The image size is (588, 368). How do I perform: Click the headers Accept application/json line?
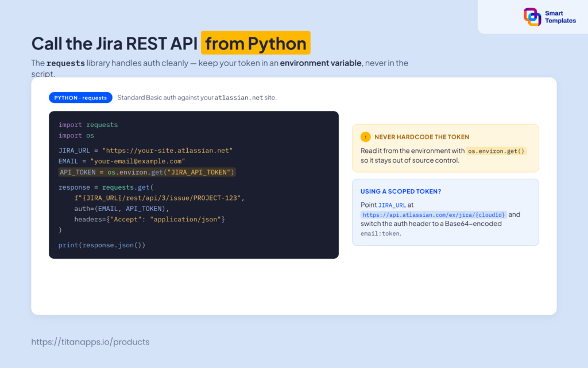[x=149, y=219]
